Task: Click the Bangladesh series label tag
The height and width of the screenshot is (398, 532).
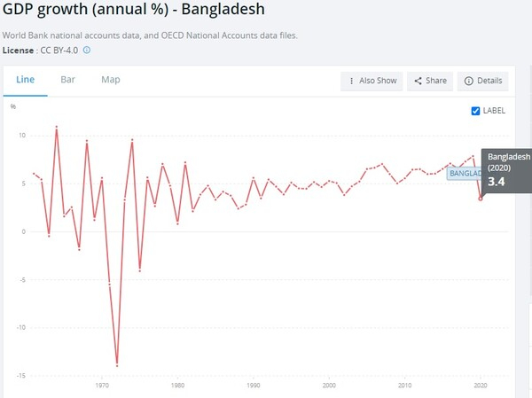Action: coord(464,174)
